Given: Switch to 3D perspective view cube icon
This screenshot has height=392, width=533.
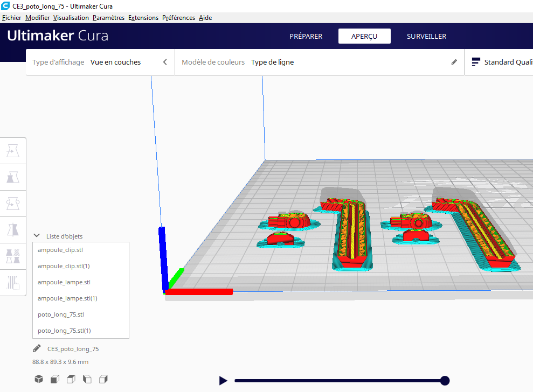Looking at the screenshot, I should (39, 379).
